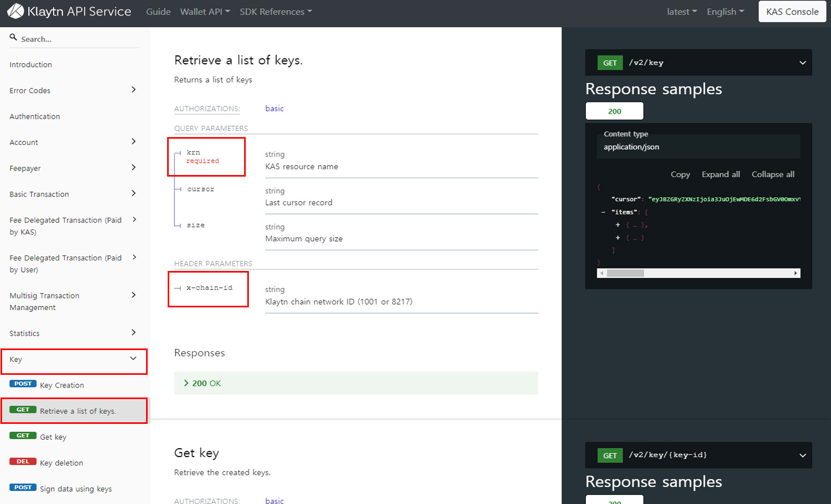Expand Multisig Transaction Management chevron
Viewport: 831px width, 504px height.
[x=133, y=295]
